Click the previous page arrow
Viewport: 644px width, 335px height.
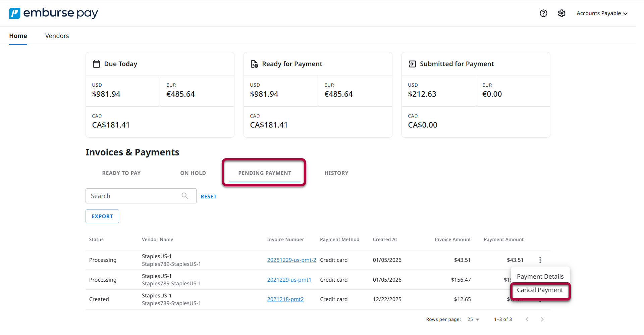click(x=527, y=319)
